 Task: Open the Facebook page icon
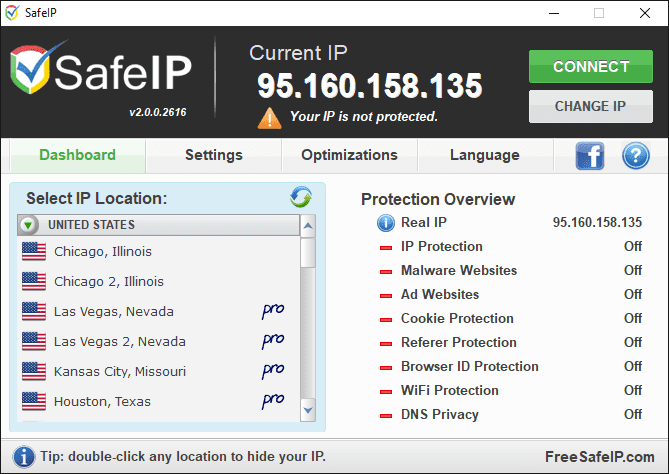tap(590, 156)
